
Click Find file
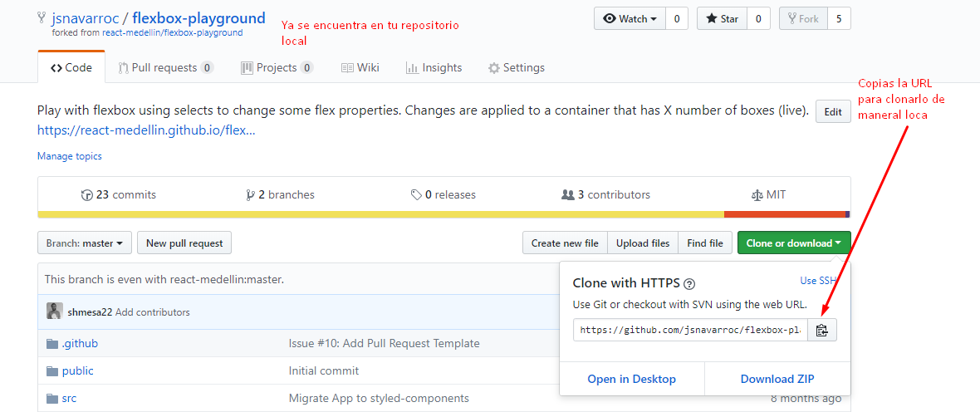coord(705,243)
